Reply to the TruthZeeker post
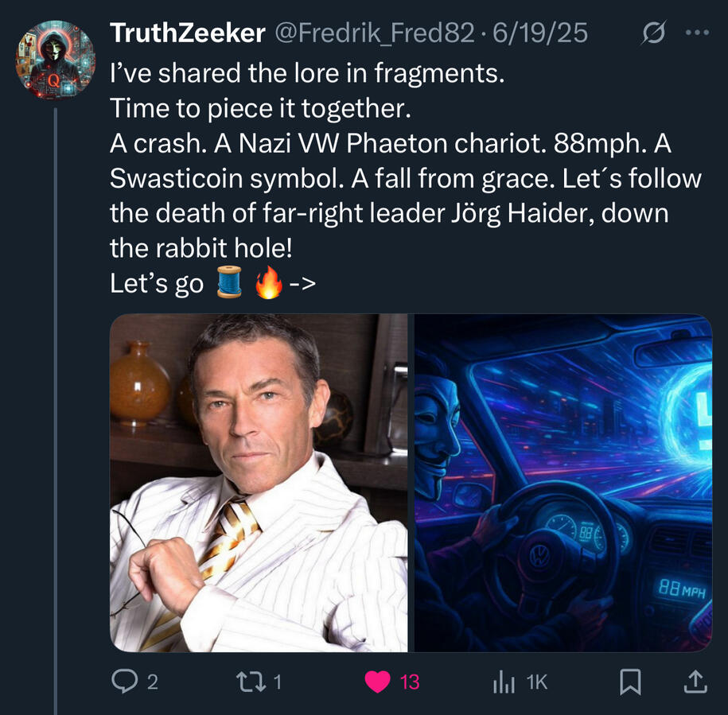The image size is (728, 715). point(123,682)
